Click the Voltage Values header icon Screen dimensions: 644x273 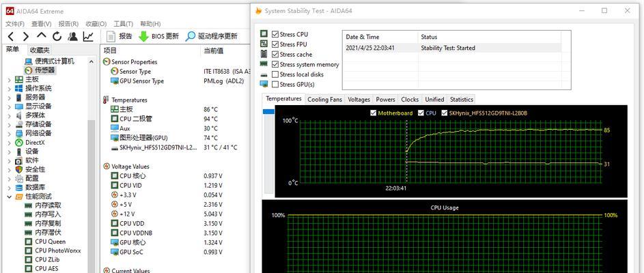[x=107, y=167]
